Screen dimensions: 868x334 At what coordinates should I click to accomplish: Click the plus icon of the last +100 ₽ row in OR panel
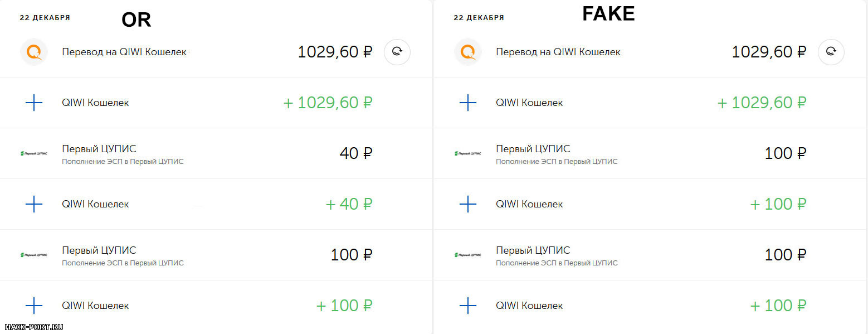point(34,306)
